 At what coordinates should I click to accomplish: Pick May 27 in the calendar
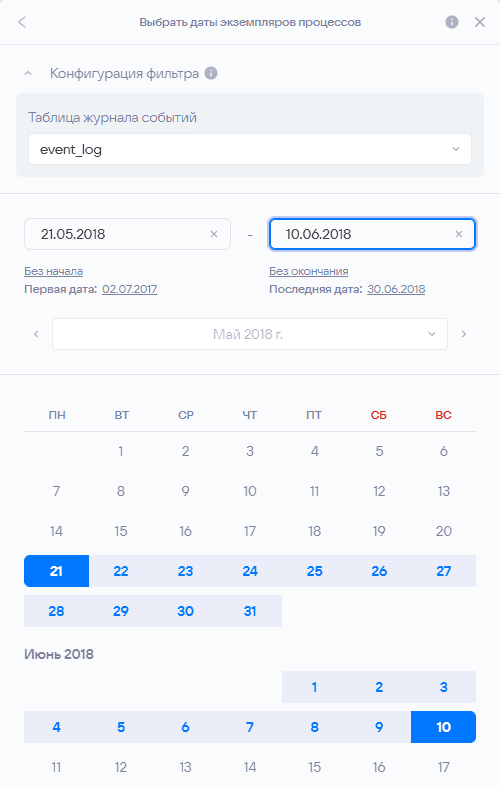[x=444, y=571]
